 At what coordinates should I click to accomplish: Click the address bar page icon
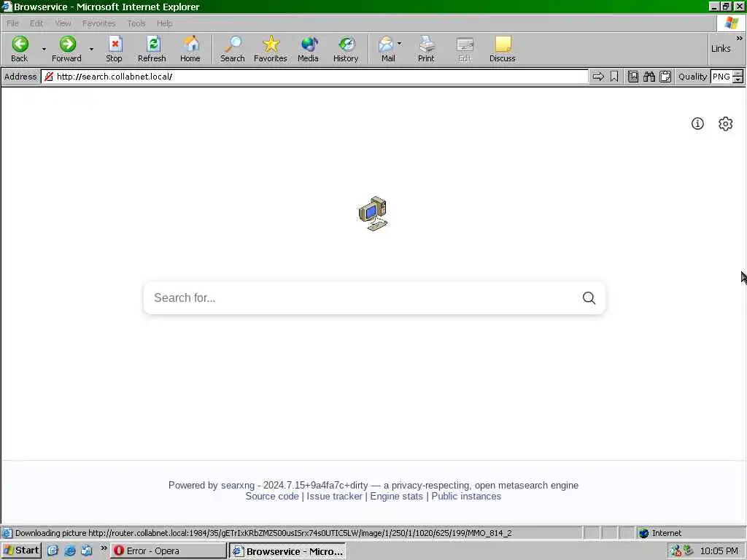pos(49,77)
